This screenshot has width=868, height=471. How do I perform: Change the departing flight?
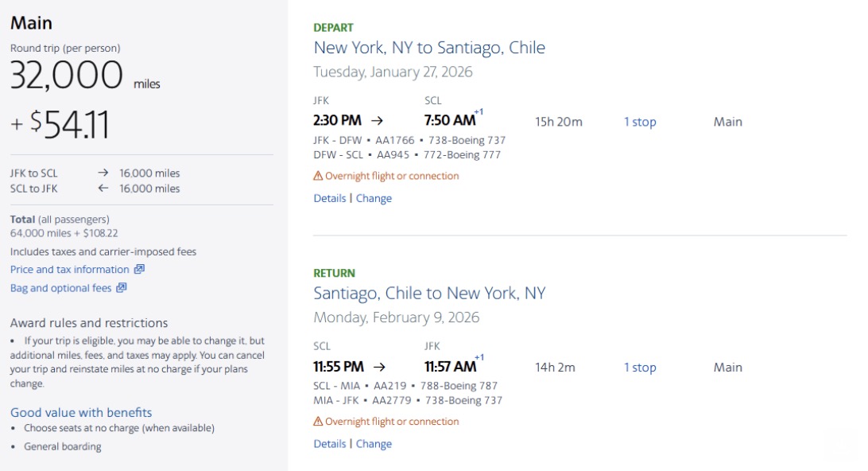pos(373,198)
